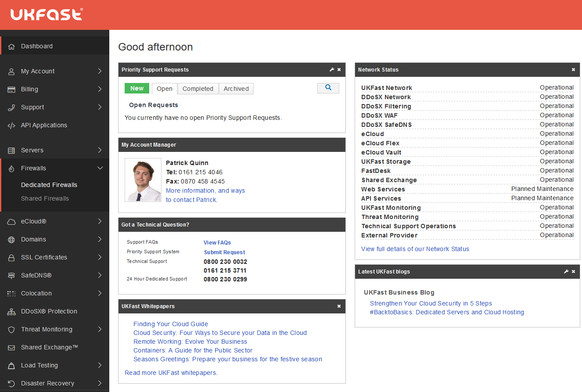Click the My Account person icon

point(12,72)
